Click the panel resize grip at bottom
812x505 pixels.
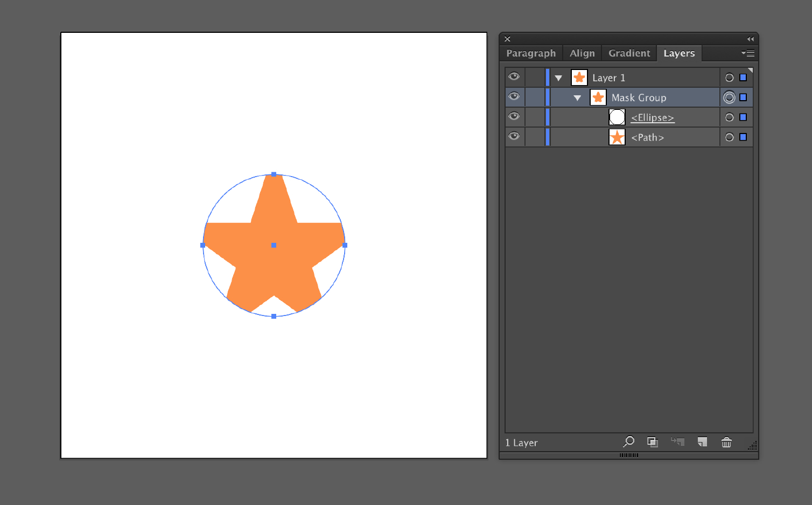coord(629,455)
